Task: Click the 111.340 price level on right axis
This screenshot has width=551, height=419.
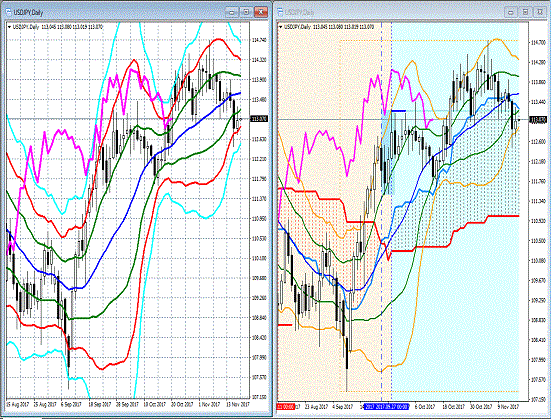Action: tap(538, 201)
